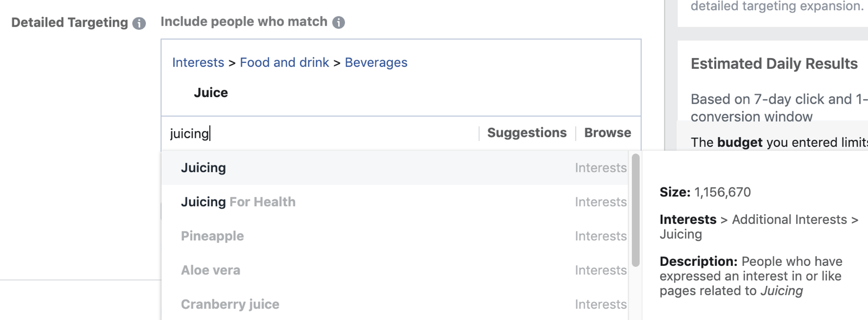
Task: Open the Food and drink breadcrumb link
Action: coord(284,62)
